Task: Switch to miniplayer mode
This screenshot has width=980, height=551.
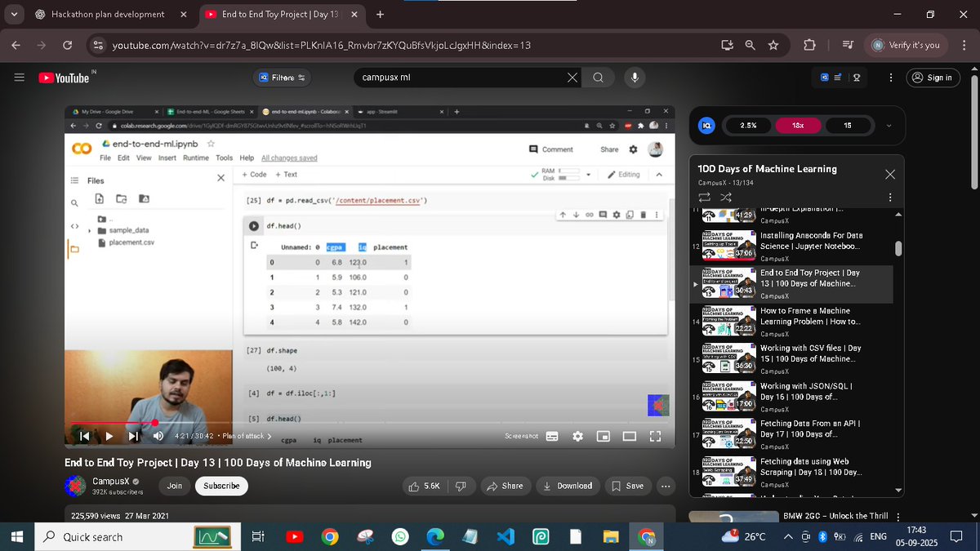Action: click(x=604, y=436)
